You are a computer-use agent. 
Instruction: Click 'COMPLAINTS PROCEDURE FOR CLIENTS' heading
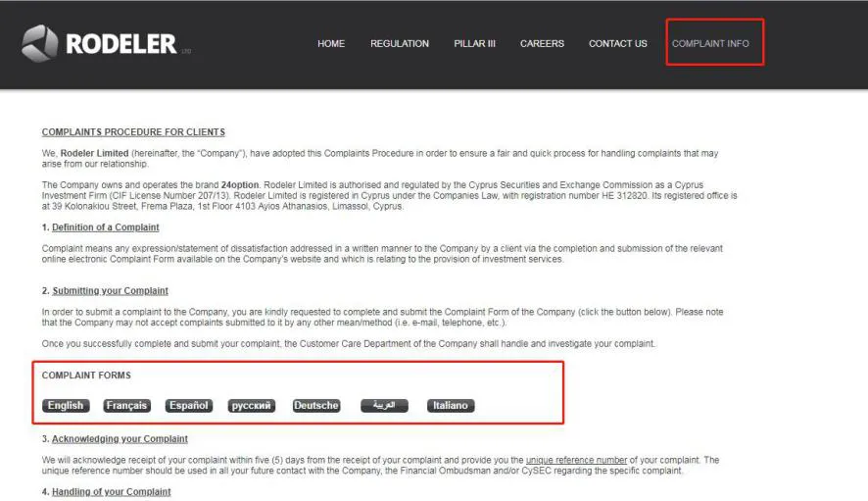click(x=133, y=132)
